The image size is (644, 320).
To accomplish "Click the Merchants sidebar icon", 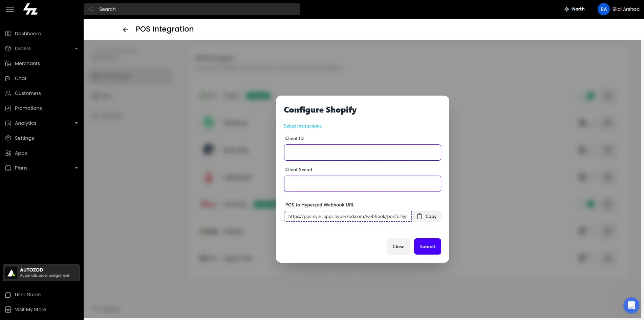I will click(x=8, y=63).
